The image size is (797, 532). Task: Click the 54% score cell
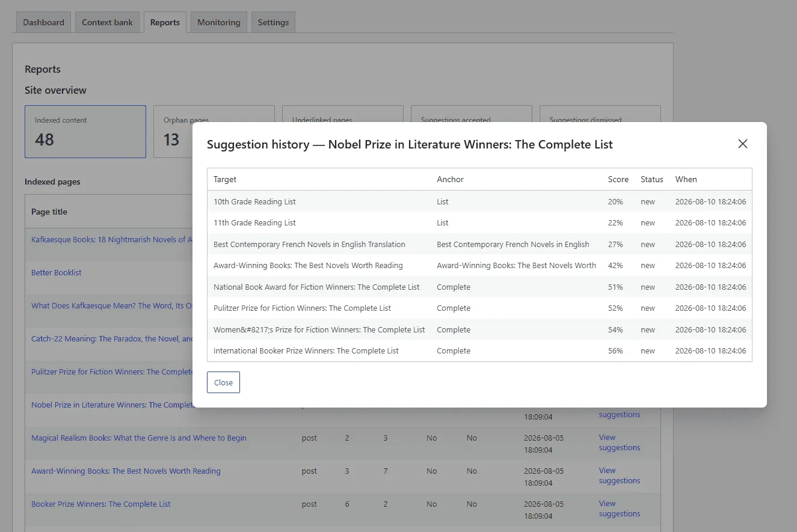click(615, 329)
